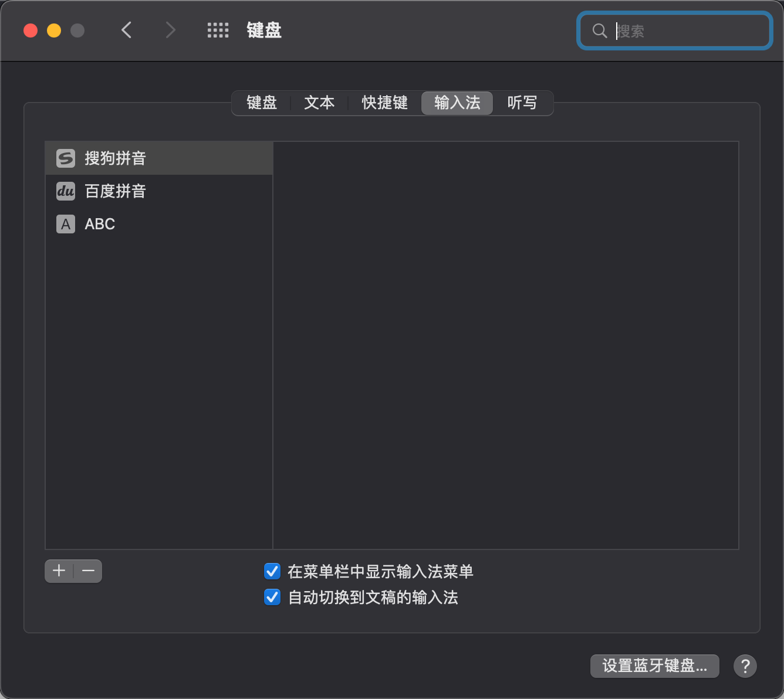The width and height of the screenshot is (784, 699).
Task: Select the 输入法 tab
Action: (x=457, y=103)
